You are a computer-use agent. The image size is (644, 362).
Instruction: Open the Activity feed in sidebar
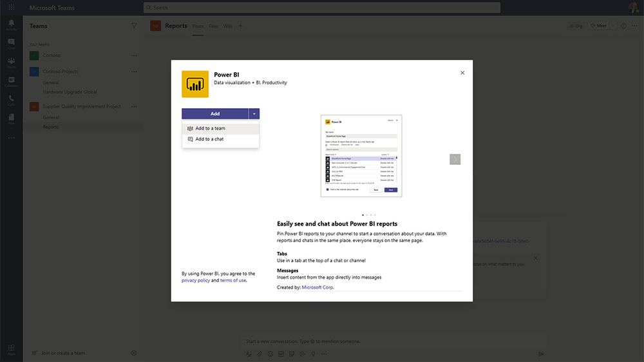pos(11,24)
